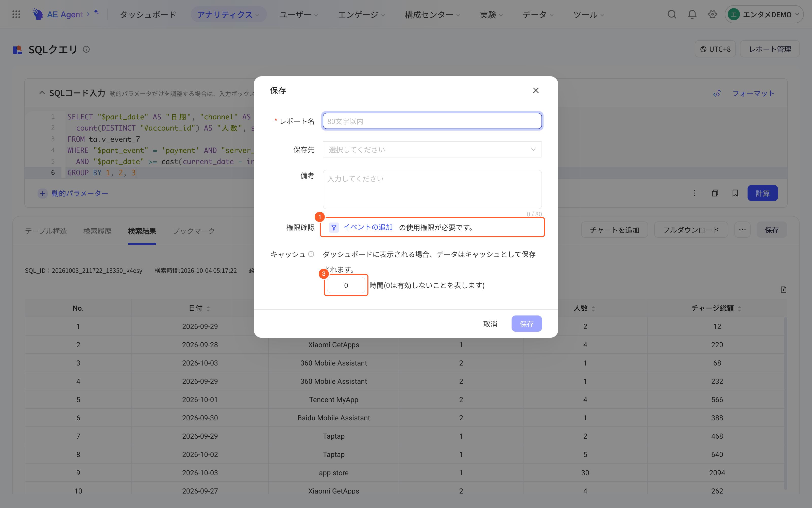Expand the 構成センター menu

click(x=432, y=14)
